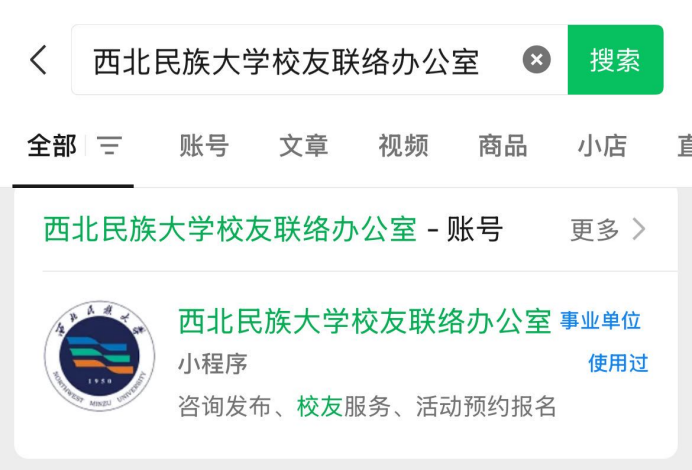Screen dimensions: 692x470
Task: Tap the 使用过 label
Action: (618, 363)
